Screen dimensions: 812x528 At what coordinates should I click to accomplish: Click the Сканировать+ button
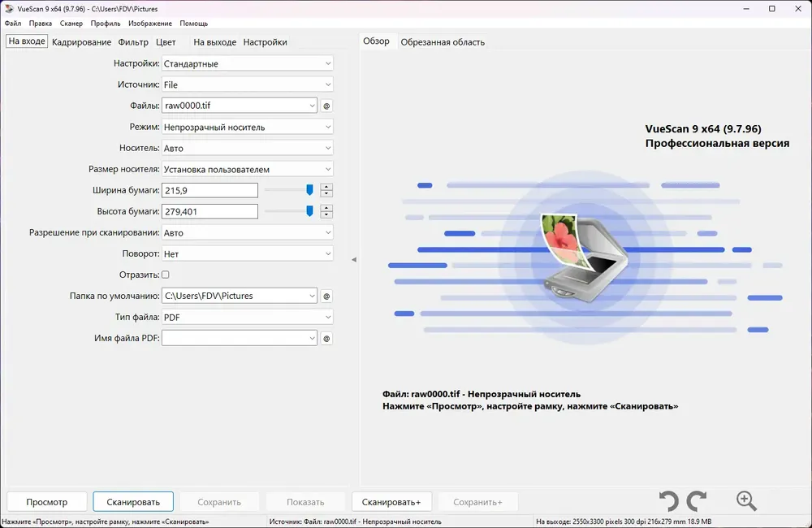click(x=391, y=501)
